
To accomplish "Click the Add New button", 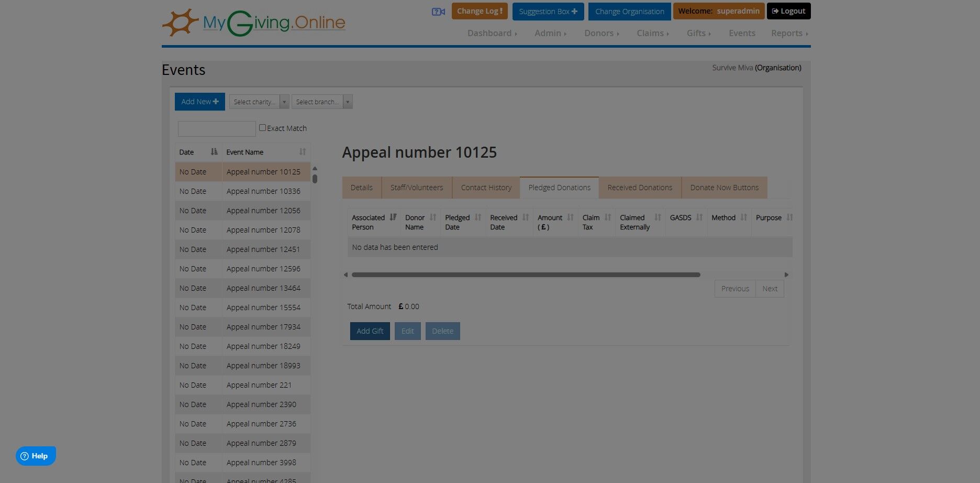I will (x=200, y=102).
